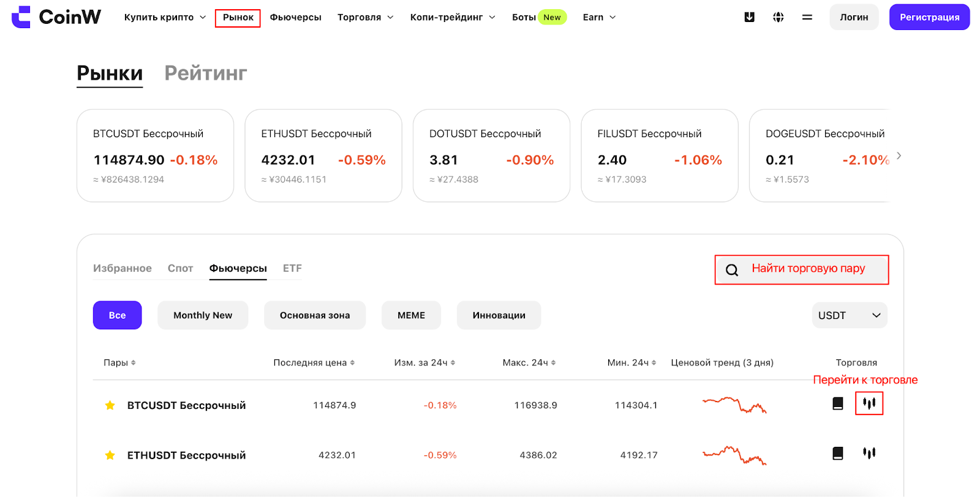980x497 pixels.
Task: Click last price 114874.9 in table
Action: click(334, 405)
